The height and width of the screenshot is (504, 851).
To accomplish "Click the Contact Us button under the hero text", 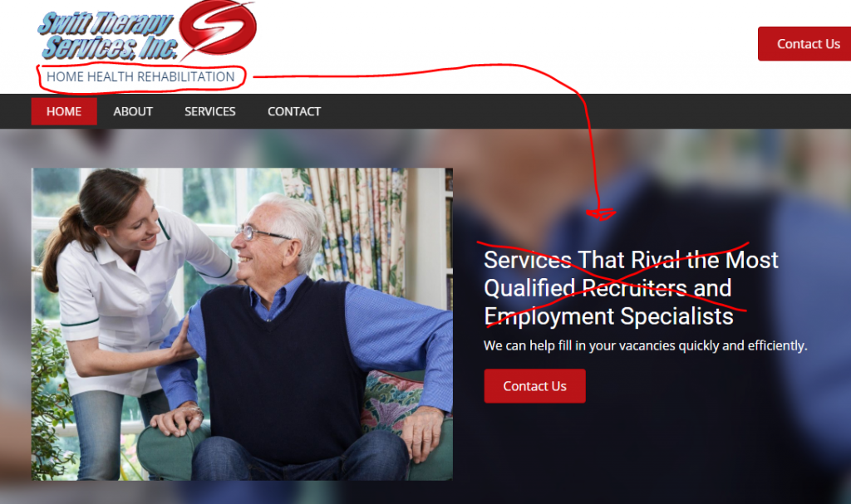I will [x=534, y=386].
